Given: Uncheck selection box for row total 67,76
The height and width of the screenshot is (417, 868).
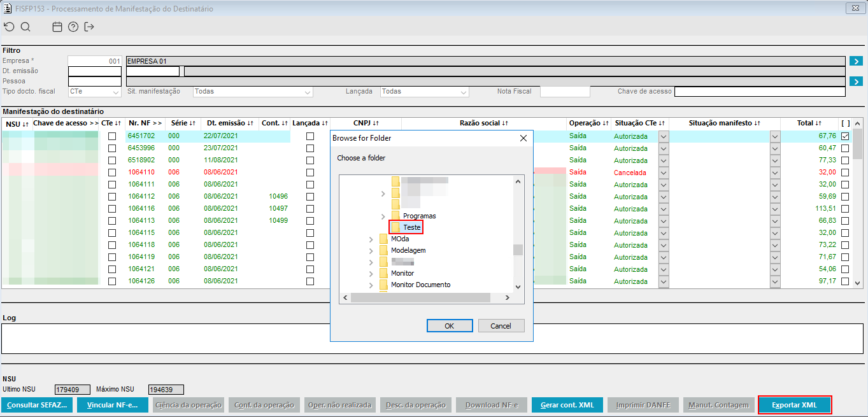Looking at the screenshot, I should 845,136.
